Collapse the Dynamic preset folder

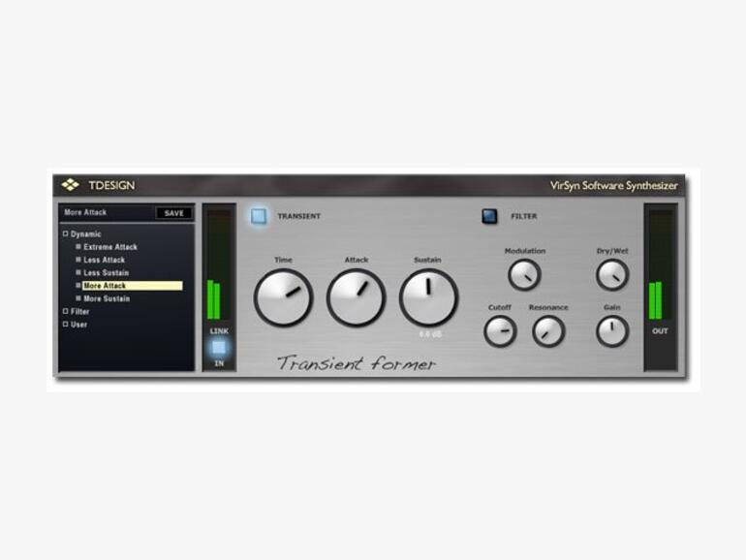point(66,233)
